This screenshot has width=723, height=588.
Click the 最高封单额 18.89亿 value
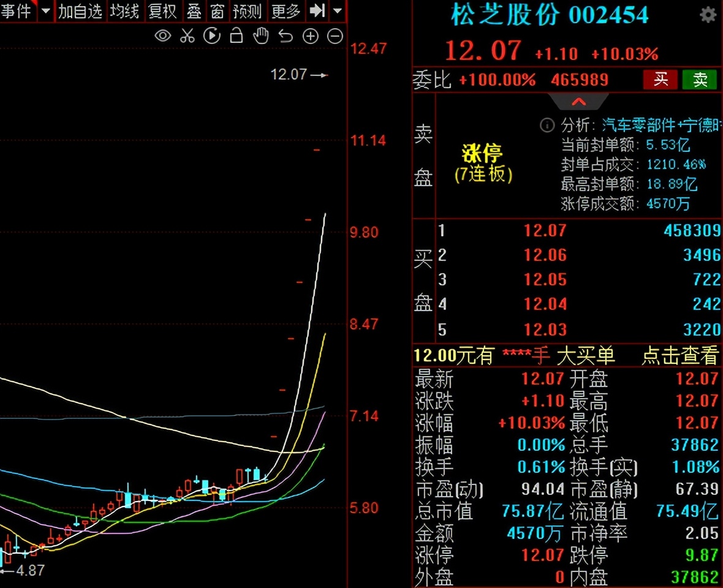tap(672, 184)
